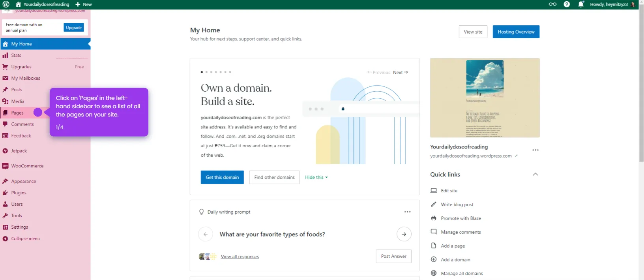
Task: Click the Stats bar chart icon
Action: coord(5,55)
